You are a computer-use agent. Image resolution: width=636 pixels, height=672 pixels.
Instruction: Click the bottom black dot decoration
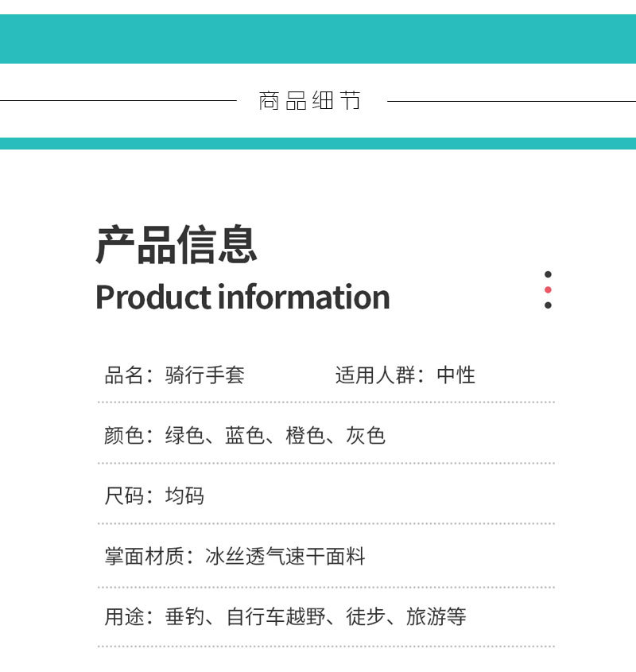coord(547,306)
